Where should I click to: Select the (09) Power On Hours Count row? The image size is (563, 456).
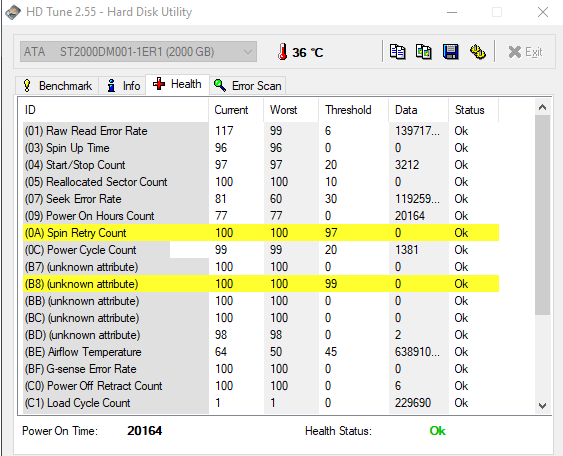pyautogui.click(x=261, y=216)
